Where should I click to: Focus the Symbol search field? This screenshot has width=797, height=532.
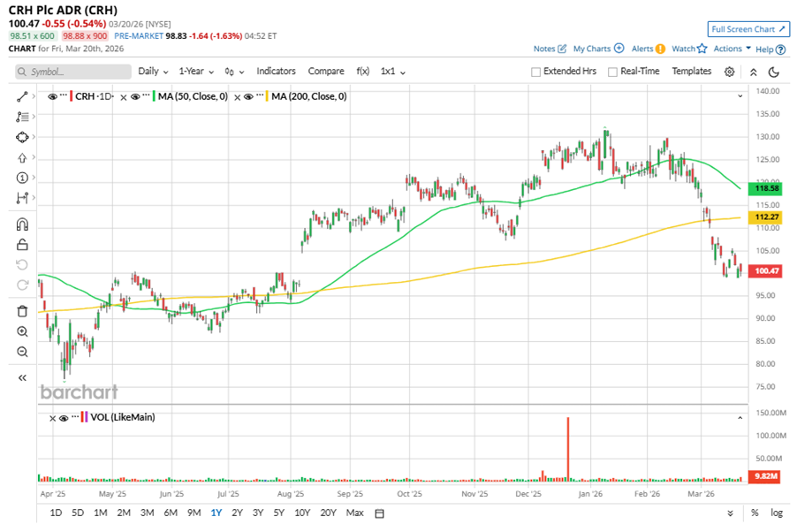[73, 72]
